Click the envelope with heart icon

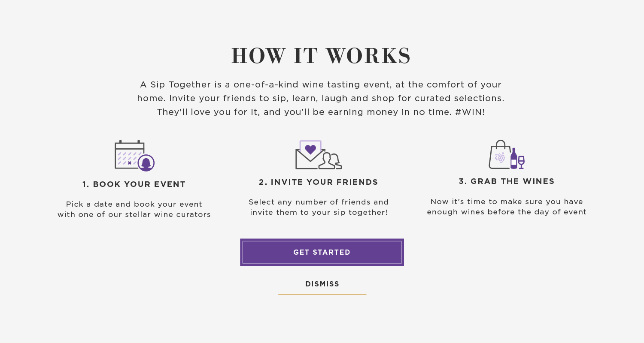pos(310,155)
